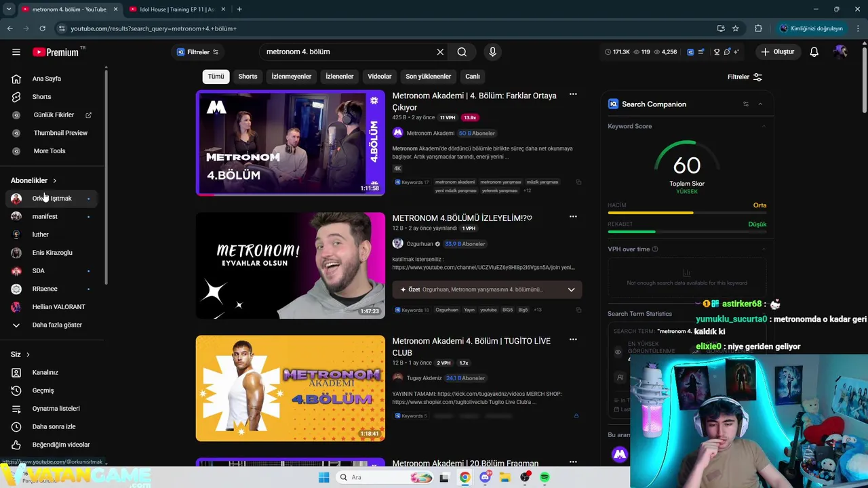Select the İzlenenler filter chip
Screen dimensions: 868x488
tap(339, 77)
